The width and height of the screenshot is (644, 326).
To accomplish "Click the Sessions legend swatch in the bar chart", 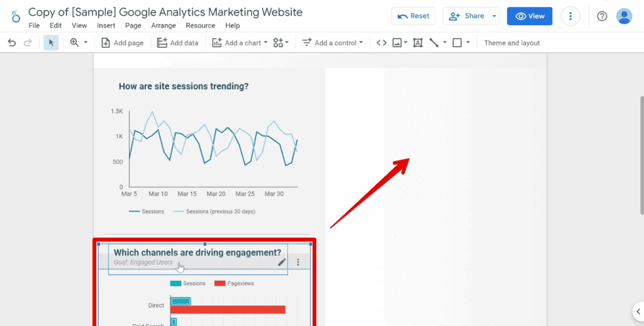I will (x=175, y=283).
